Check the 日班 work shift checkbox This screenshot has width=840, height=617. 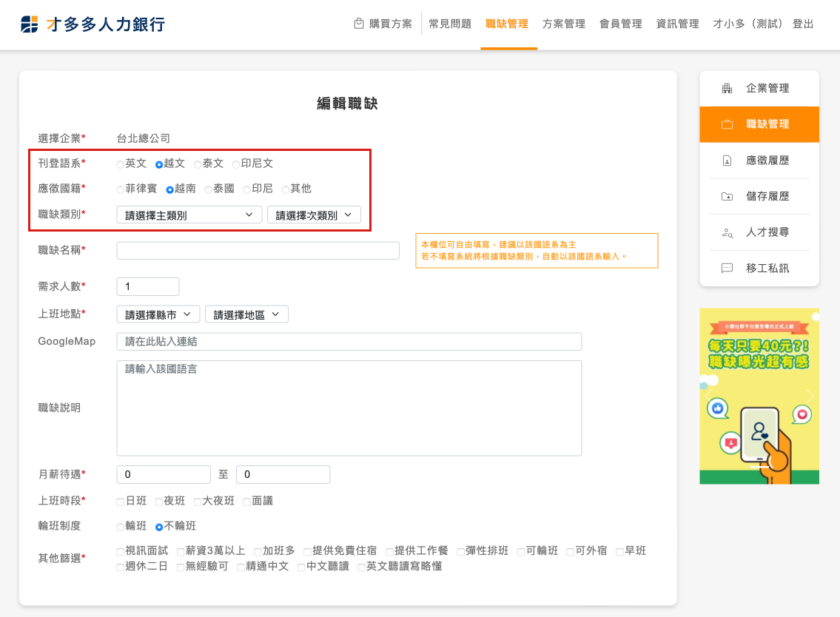tap(121, 502)
